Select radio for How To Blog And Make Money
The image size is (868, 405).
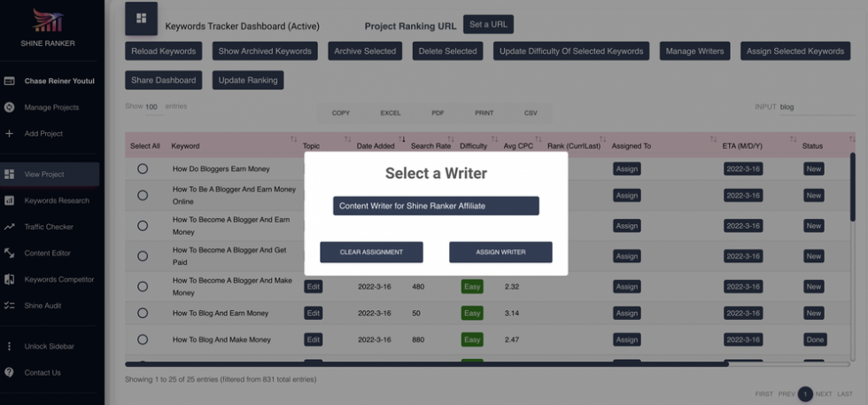tap(143, 339)
